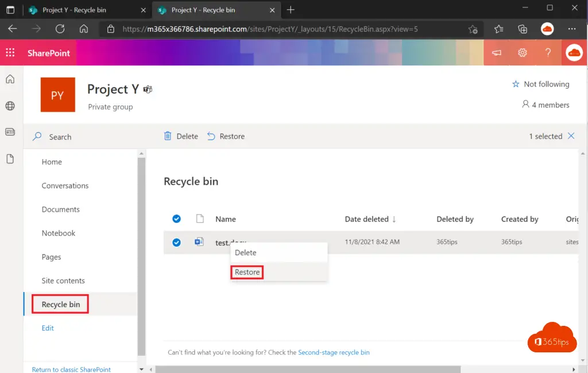
Task: Click the megaphone feedback icon
Action: [x=497, y=53]
